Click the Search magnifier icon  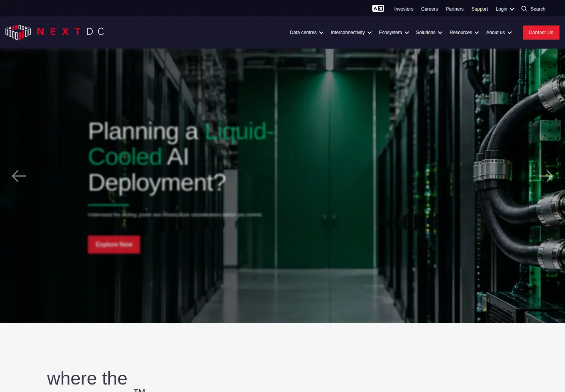click(524, 9)
